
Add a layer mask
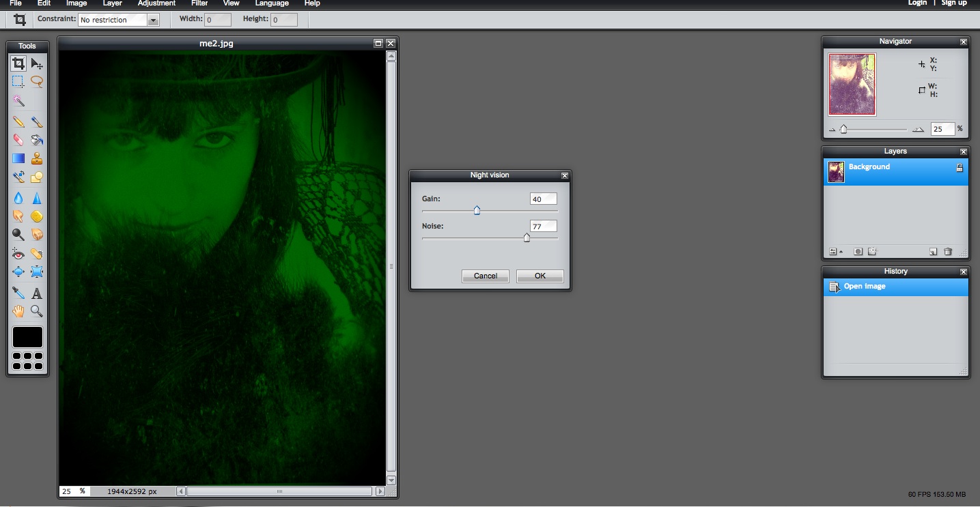tap(858, 252)
